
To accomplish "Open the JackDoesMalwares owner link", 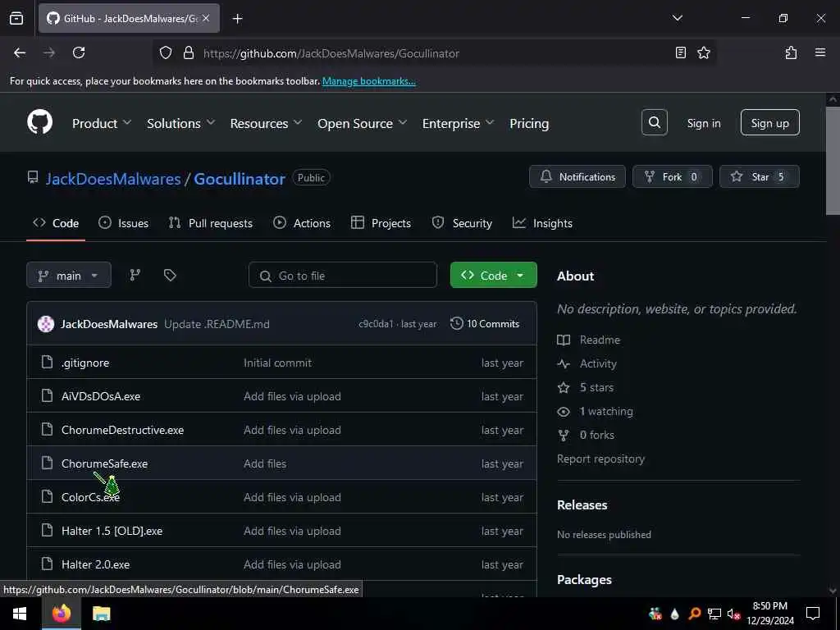I will (x=113, y=178).
